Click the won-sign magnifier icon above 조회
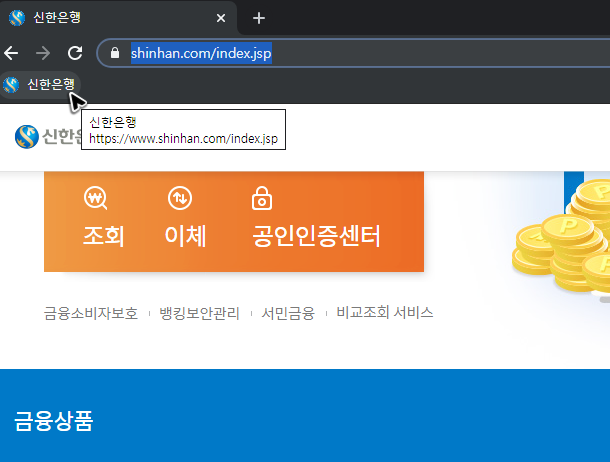 (x=95, y=198)
